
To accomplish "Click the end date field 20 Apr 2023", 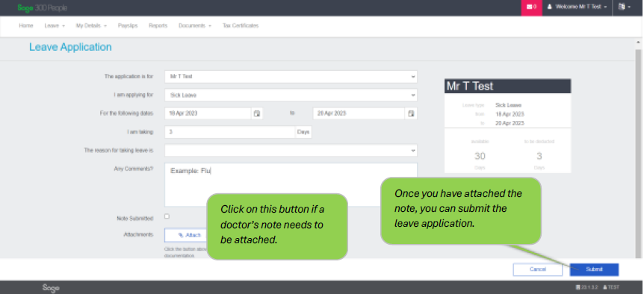I will tap(359, 113).
